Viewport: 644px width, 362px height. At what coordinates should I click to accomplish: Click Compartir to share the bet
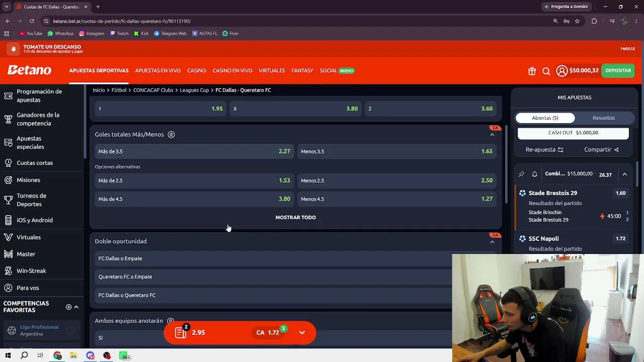click(x=601, y=150)
